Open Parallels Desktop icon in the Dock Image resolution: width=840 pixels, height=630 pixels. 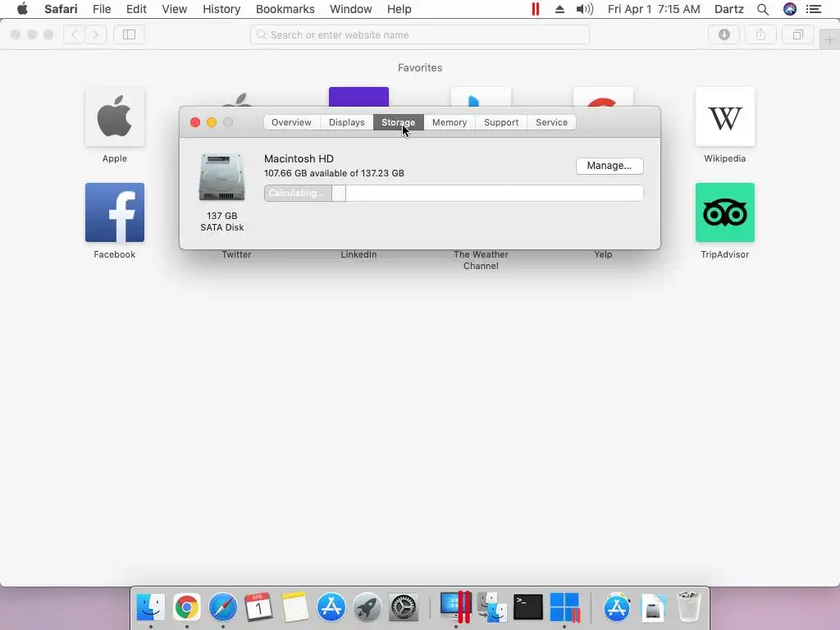[x=456, y=607]
